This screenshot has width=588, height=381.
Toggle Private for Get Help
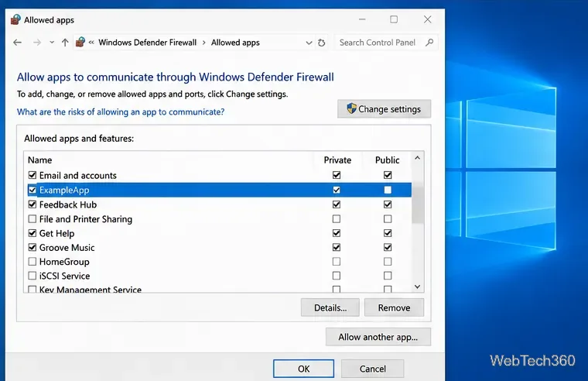(337, 233)
